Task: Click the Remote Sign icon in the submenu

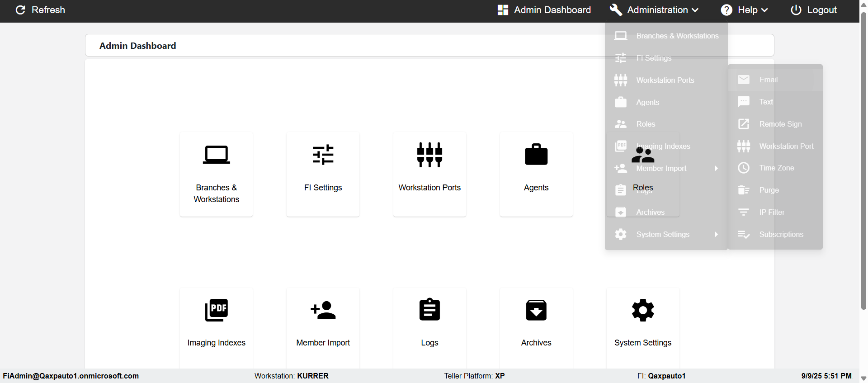Action: pos(744,124)
